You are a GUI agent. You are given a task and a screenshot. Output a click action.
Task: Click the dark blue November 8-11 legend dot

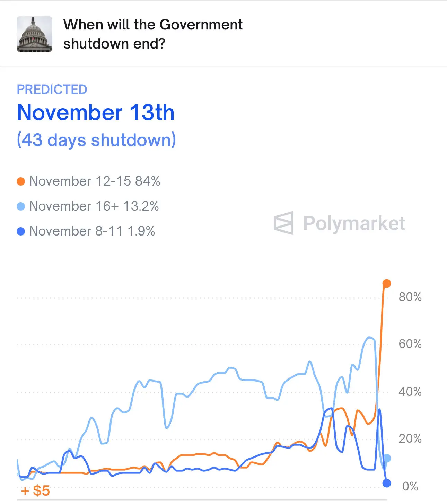click(21, 231)
